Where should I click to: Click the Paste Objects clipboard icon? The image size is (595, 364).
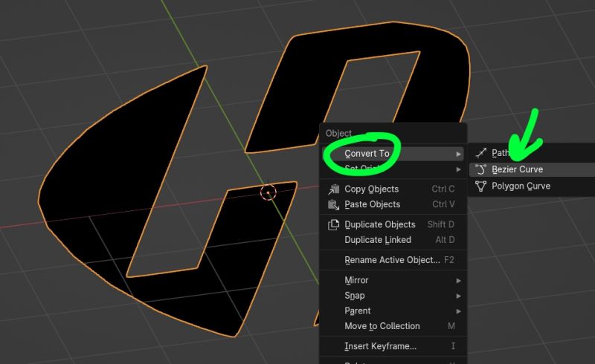pos(333,205)
